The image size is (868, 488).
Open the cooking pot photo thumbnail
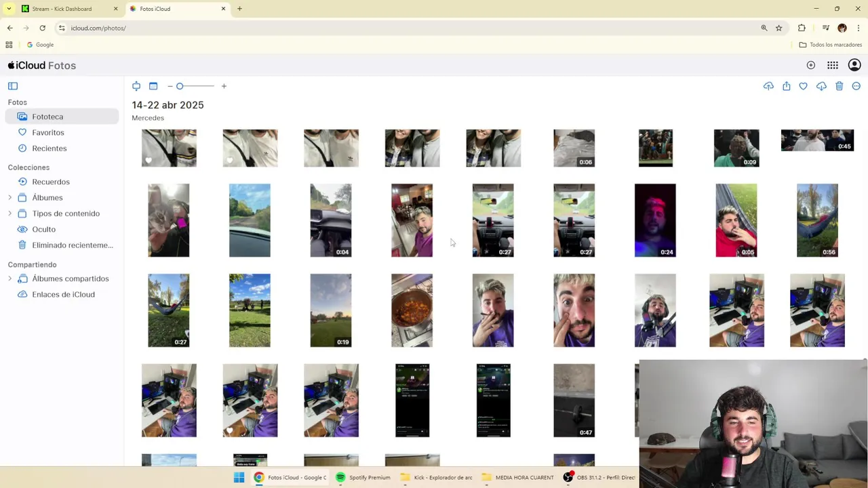click(412, 310)
